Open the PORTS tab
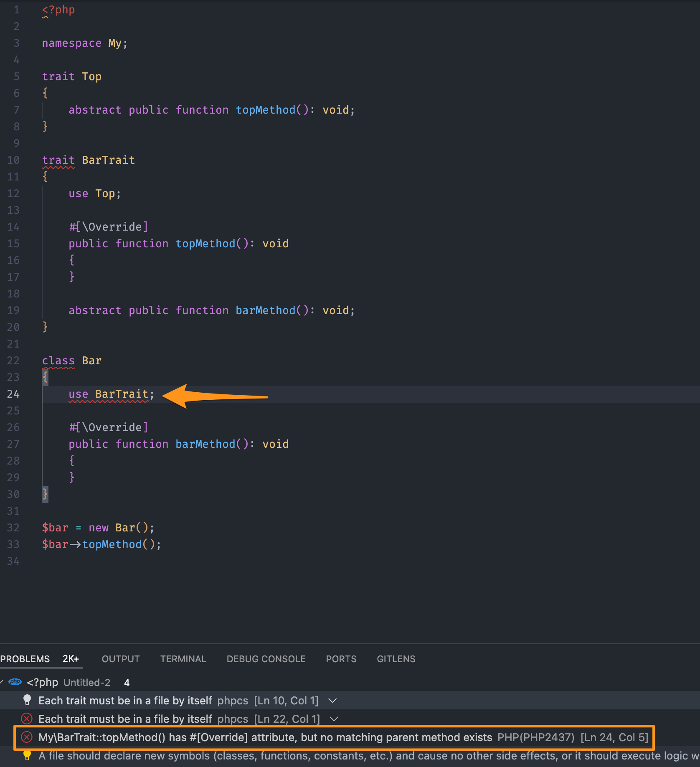This screenshot has width=700, height=767. [341, 659]
